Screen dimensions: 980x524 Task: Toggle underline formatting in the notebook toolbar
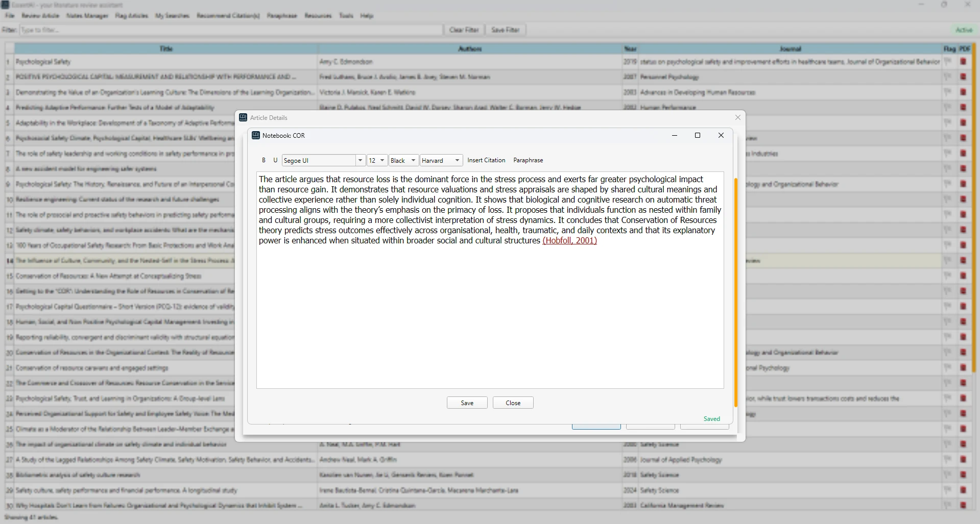tap(275, 160)
